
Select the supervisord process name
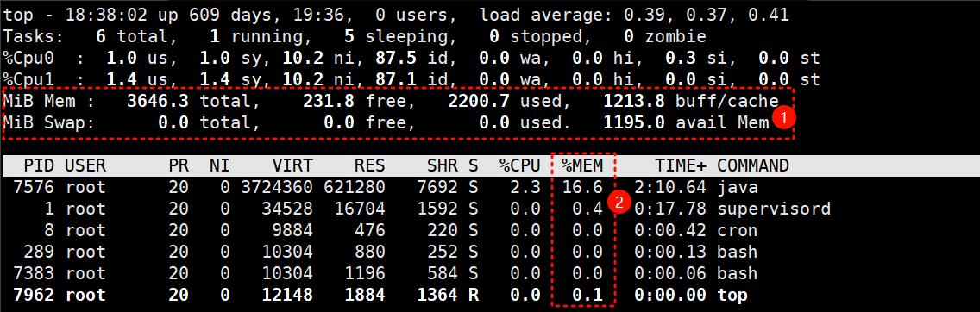(774, 209)
